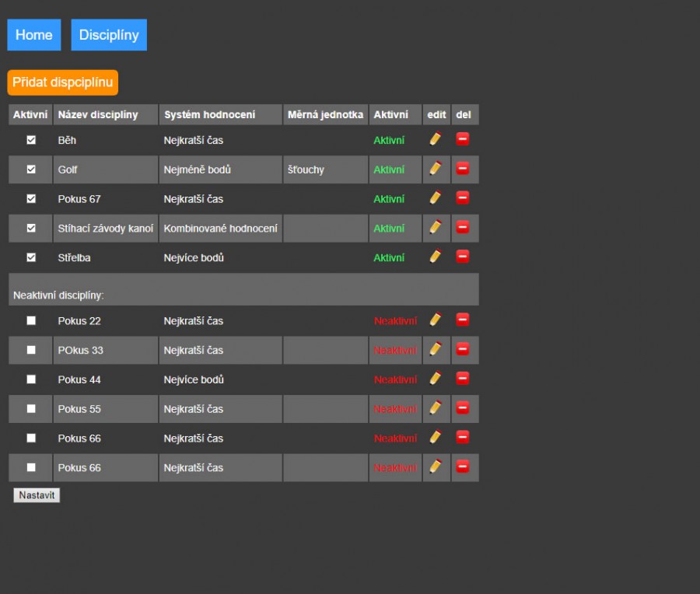Edit the POkus 33 discipline

436,349
